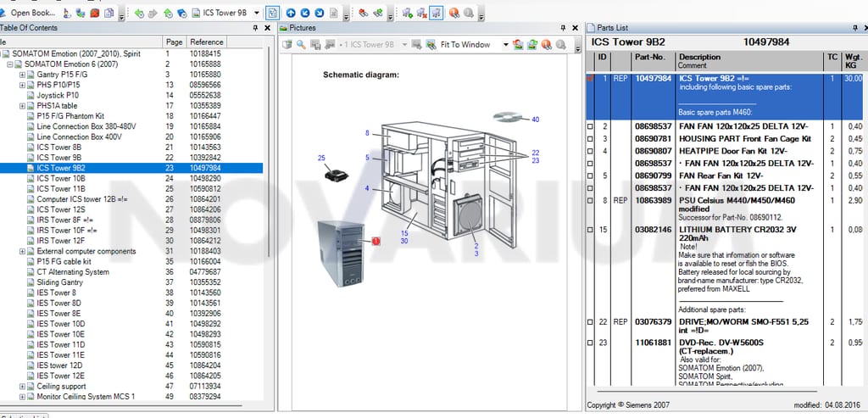Close the Table Of Contents panel

tap(267, 28)
